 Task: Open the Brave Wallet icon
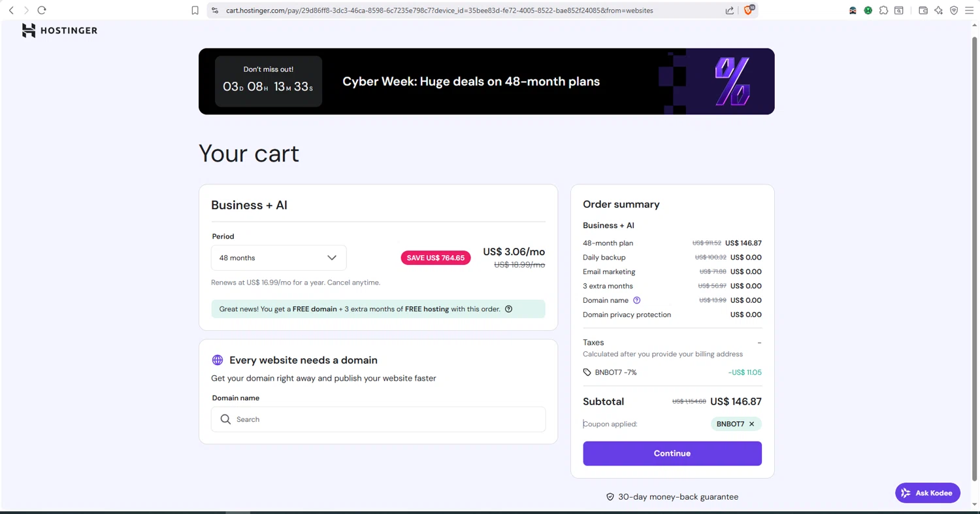[923, 10]
